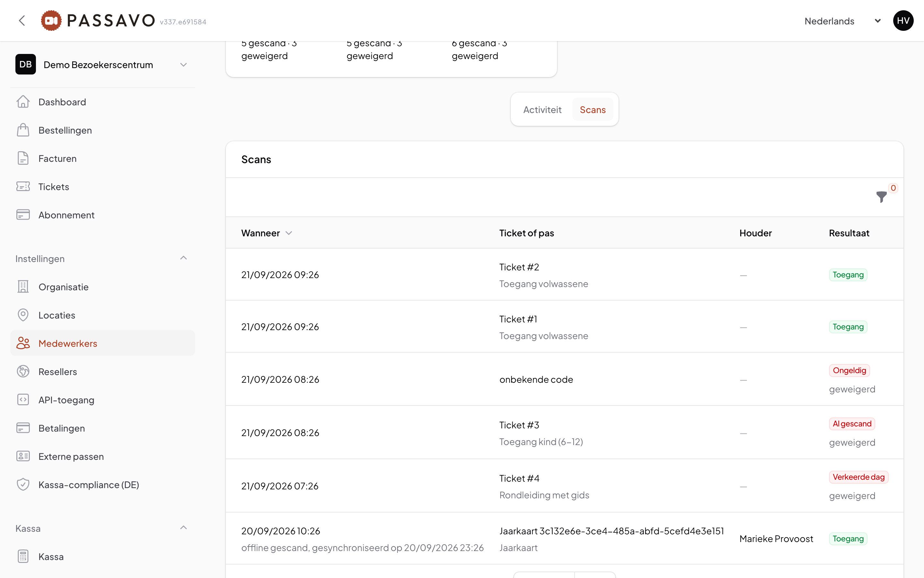The image size is (924, 578).
Task: Click the 21/09/2026 07:26 timestamp
Action: coord(280,486)
